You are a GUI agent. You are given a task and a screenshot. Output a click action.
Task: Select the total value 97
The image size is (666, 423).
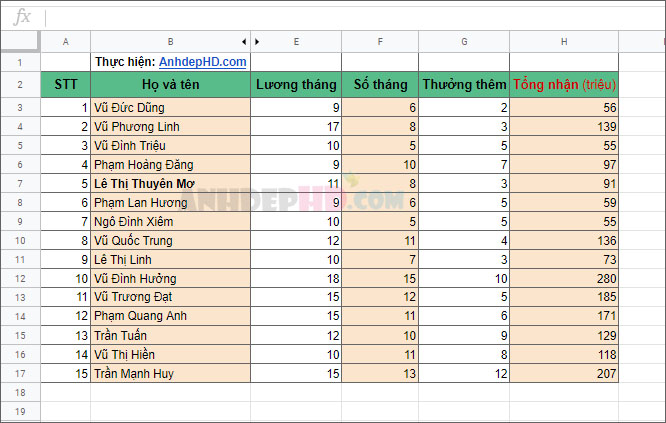[564, 164]
